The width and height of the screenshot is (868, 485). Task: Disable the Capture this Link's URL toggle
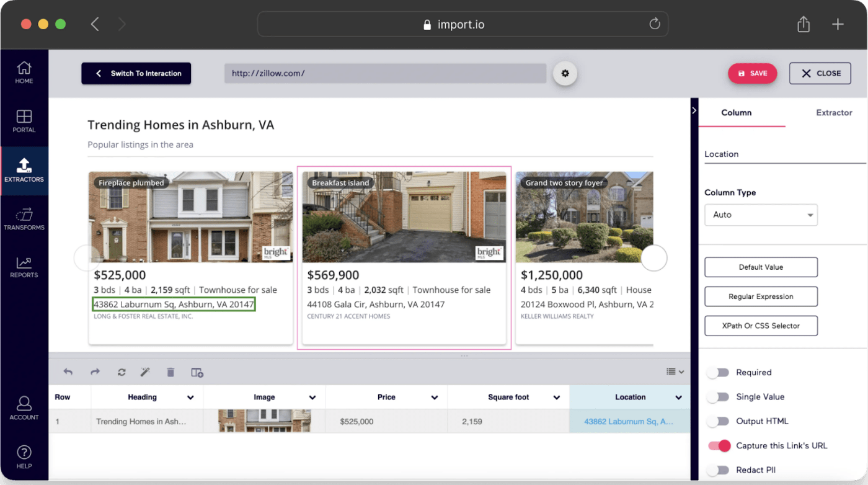tap(718, 445)
